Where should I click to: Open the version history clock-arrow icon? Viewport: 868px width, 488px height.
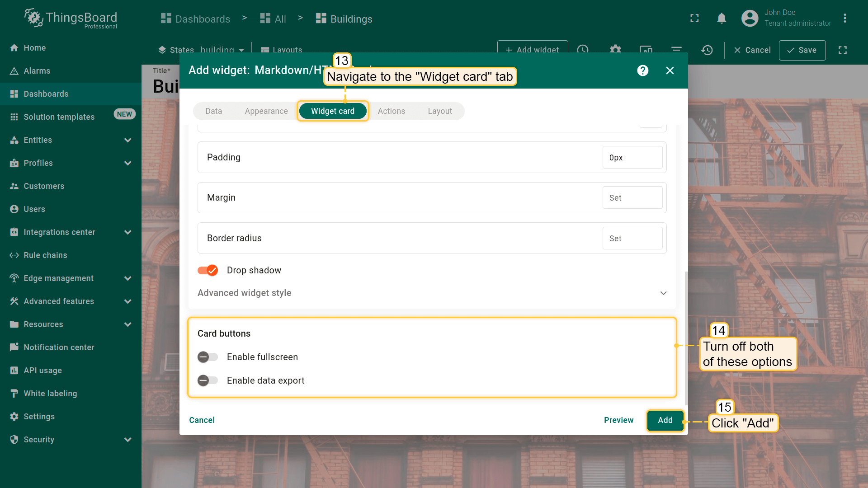point(707,50)
